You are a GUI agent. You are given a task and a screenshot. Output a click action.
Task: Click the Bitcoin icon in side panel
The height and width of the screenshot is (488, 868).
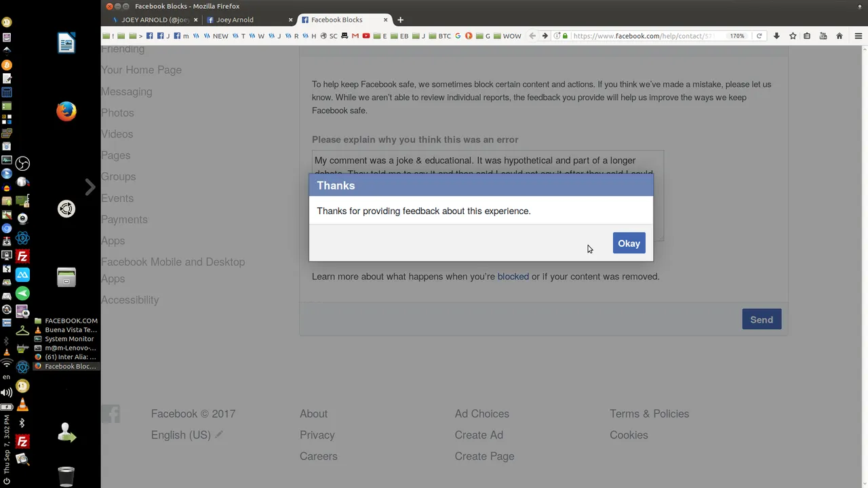coord(7,65)
